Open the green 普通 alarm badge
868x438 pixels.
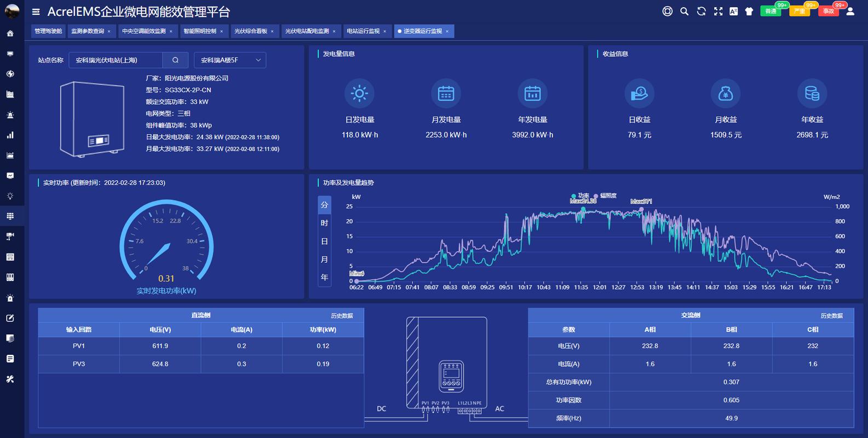click(771, 11)
